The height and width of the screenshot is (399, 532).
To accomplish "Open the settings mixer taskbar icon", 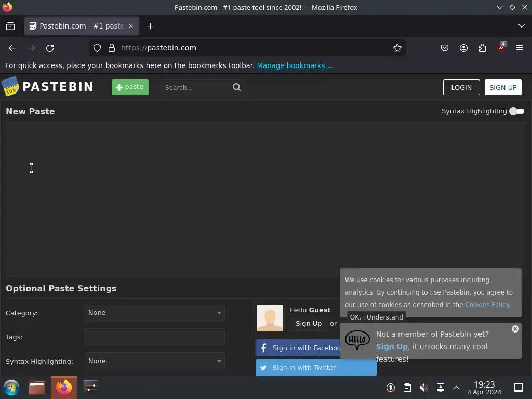I will [90, 388].
